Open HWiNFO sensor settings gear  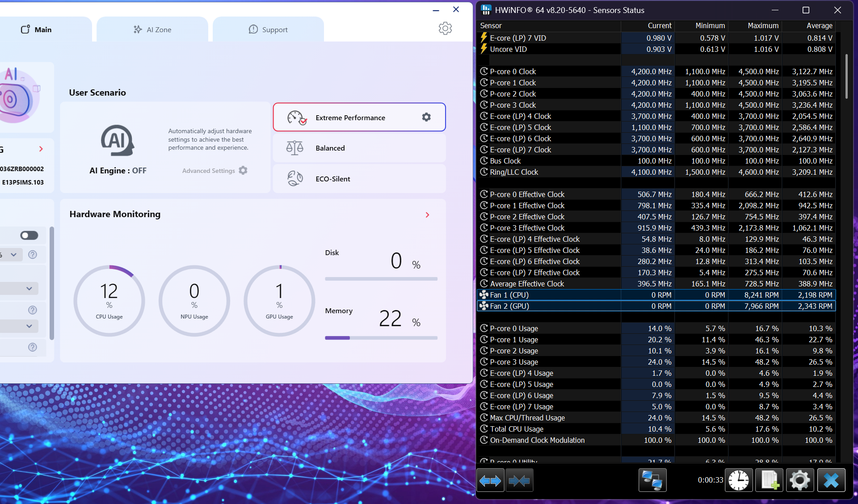[800, 480]
